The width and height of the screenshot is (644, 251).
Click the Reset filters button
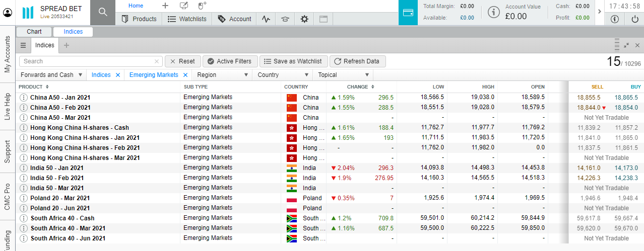point(182,61)
